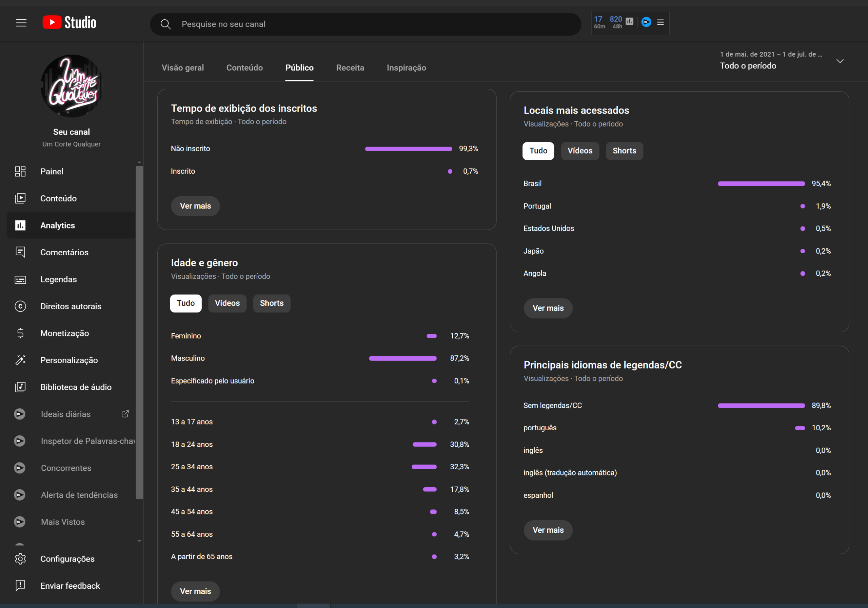Click the extension stats chart icon
The height and width of the screenshot is (608, 868).
coord(629,22)
